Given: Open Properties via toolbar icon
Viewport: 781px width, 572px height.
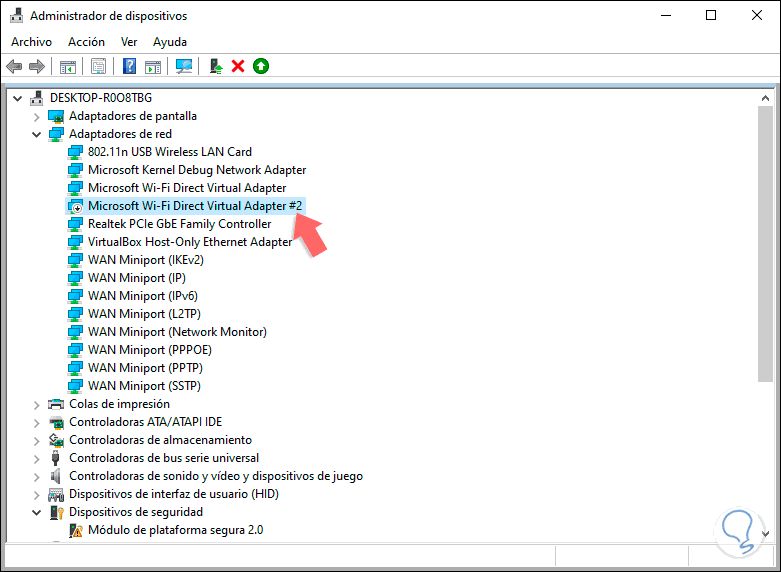Looking at the screenshot, I should pyautogui.click(x=99, y=66).
